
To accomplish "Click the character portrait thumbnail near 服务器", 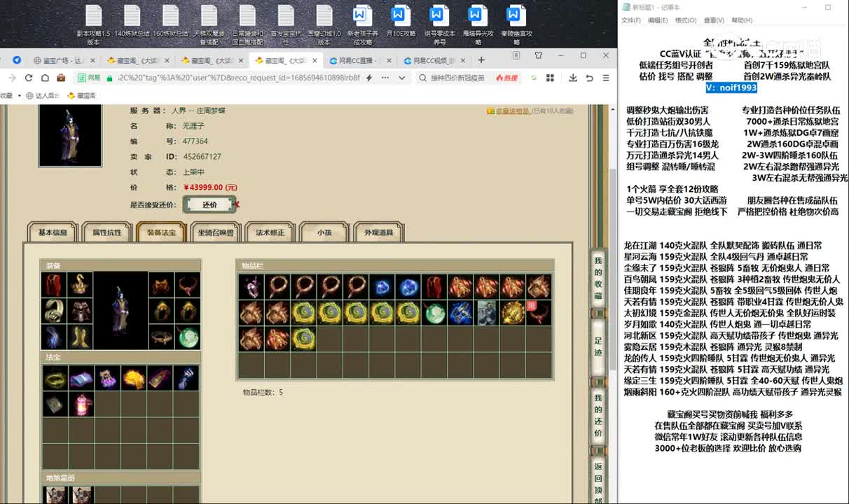I will 70,136.
